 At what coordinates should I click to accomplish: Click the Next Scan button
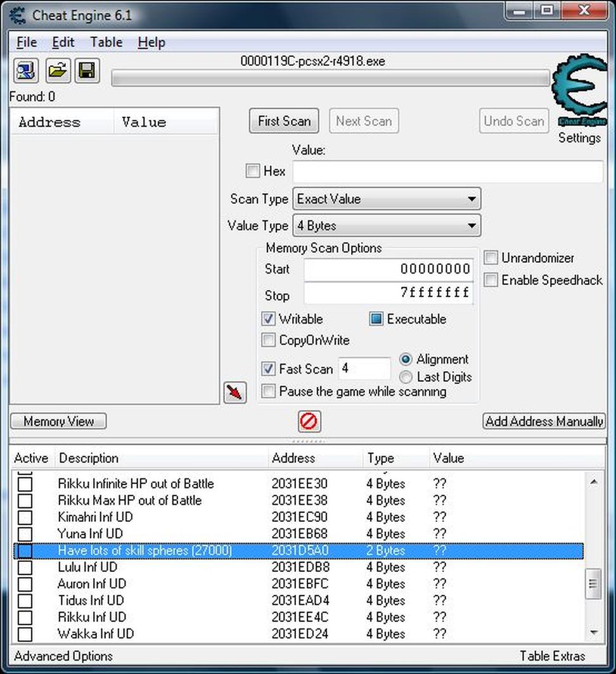364,121
